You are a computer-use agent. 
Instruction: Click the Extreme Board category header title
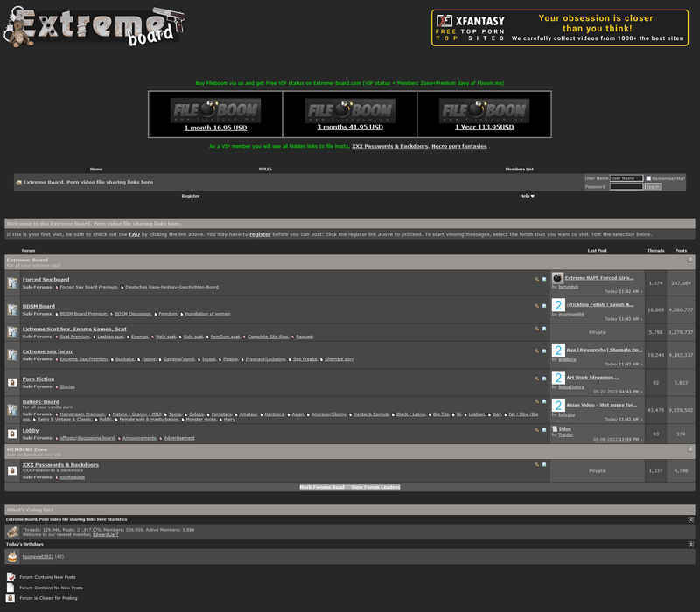pos(27,260)
